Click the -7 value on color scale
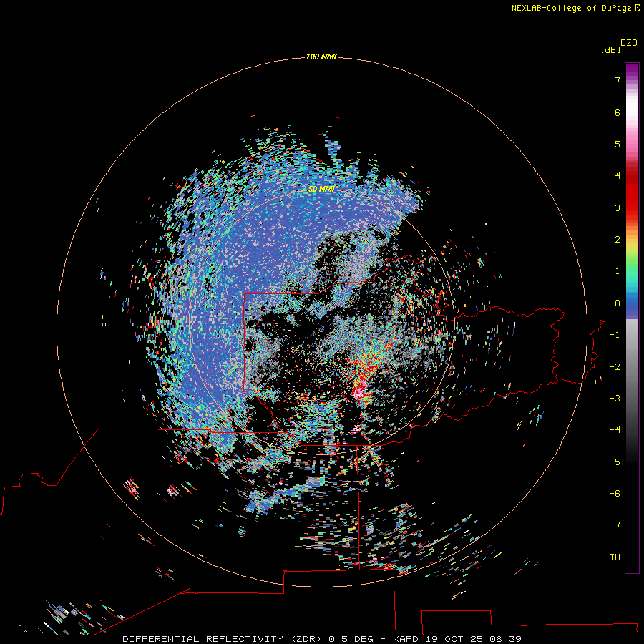The image size is (644, 644). click(x=615, y=525)
